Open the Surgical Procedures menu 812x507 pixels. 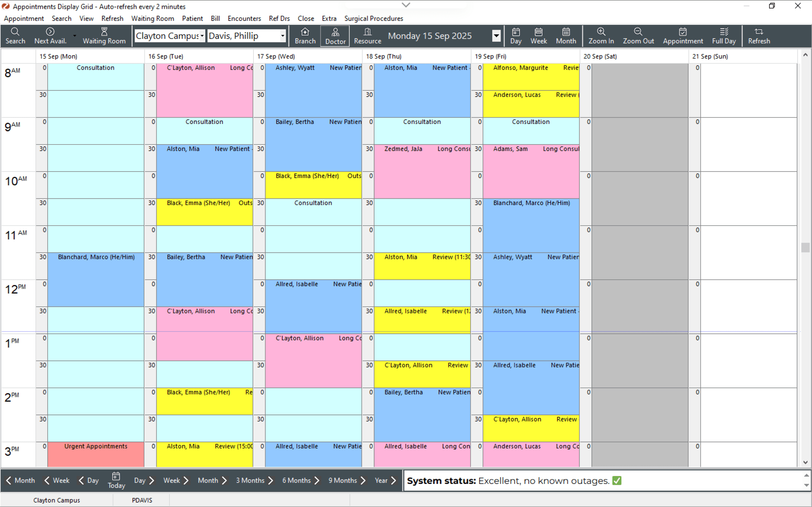pos(373,18)
